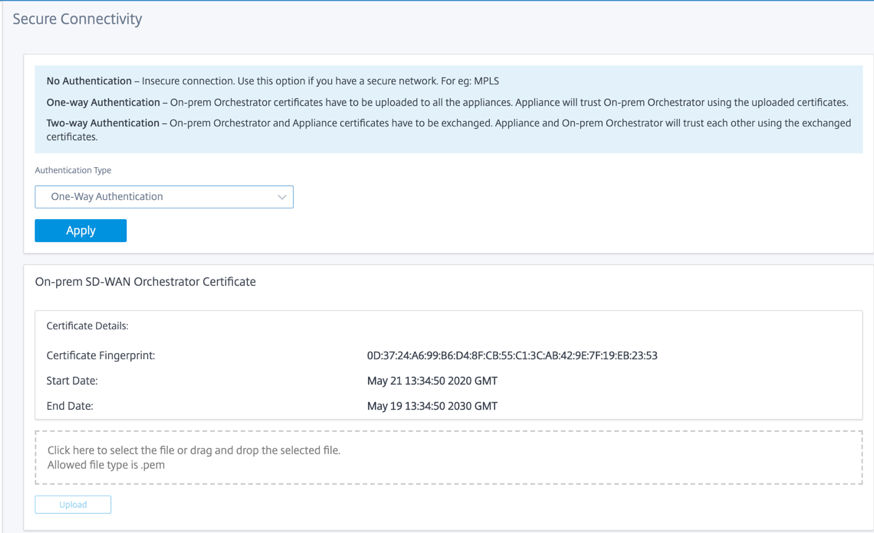Click the Certificate Fingerprint label
874x533 pixels.
point(101,356)
